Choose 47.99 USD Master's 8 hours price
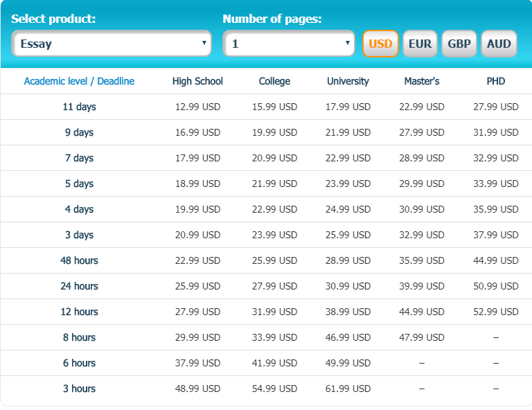Viewport: 532px width, 410px height. tap(422, 337)
